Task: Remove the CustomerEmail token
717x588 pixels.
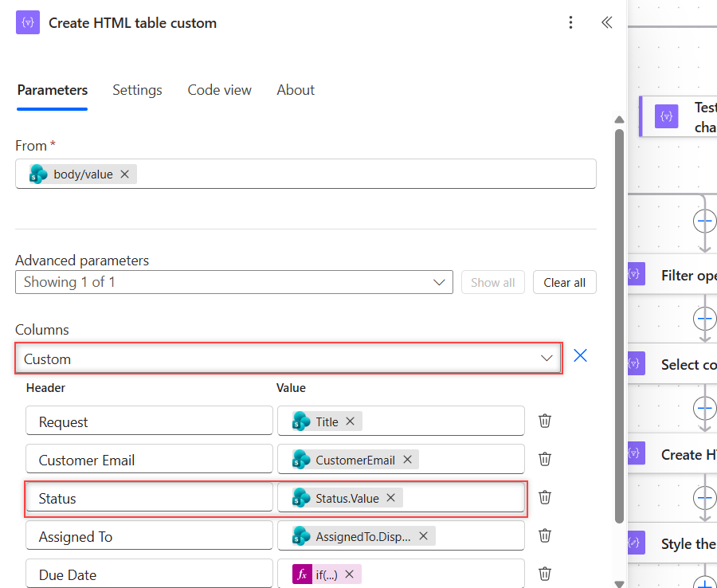Action: 407,460
